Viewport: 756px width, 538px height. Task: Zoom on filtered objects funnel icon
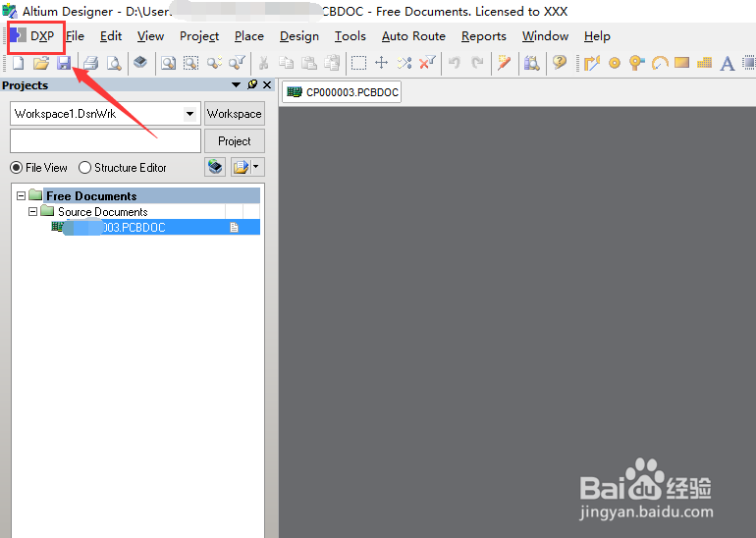pyautogui.click(x=237, y=62)
